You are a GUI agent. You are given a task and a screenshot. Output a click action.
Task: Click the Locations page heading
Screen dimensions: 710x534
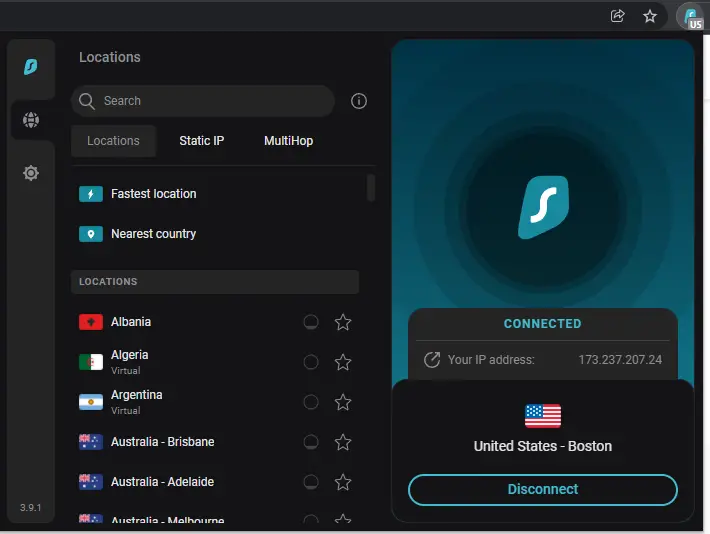pyautogui.click(x=110, y=58)
